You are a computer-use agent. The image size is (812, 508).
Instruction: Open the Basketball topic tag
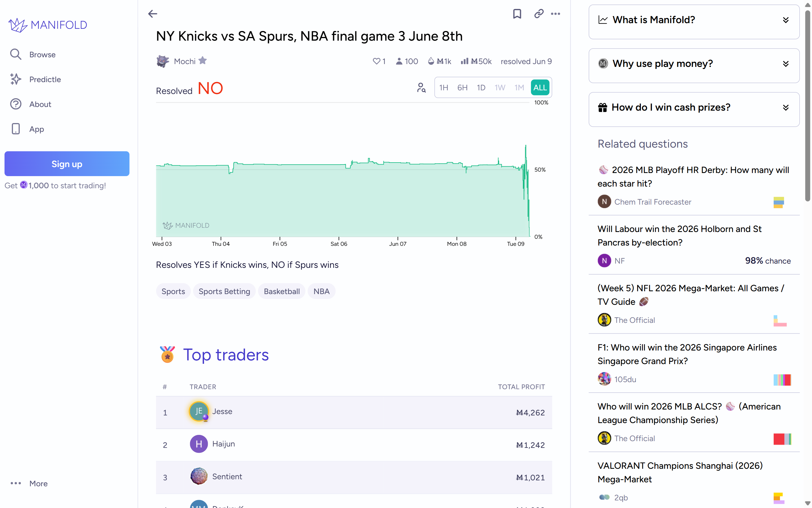[281, 291]
